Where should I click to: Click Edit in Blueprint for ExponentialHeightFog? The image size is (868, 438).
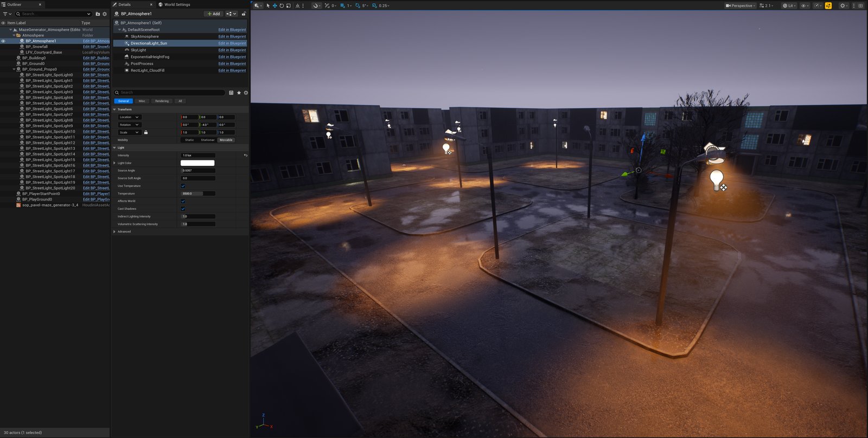[x=232, y=57]
